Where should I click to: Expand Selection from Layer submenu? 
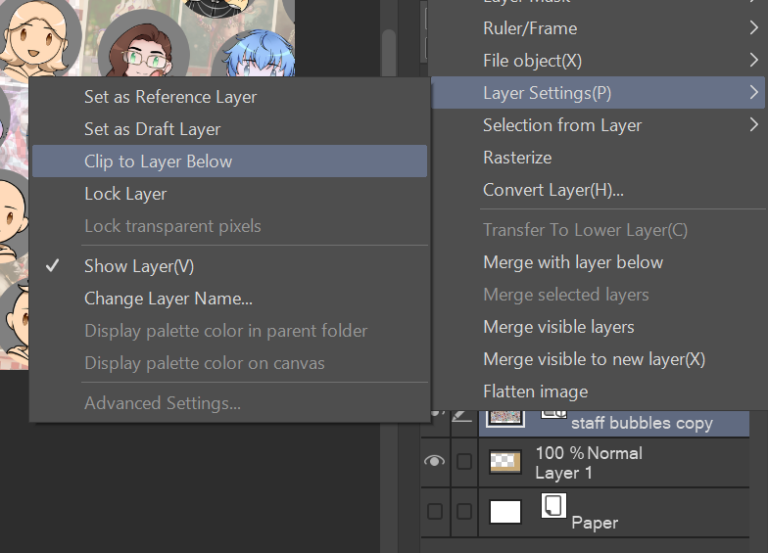click(x=598, y=125)
